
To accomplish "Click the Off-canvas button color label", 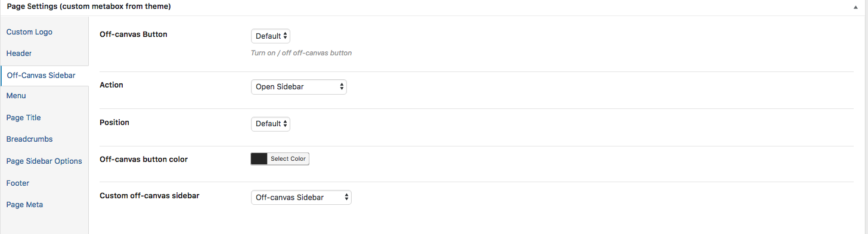I will click(144, 160).
